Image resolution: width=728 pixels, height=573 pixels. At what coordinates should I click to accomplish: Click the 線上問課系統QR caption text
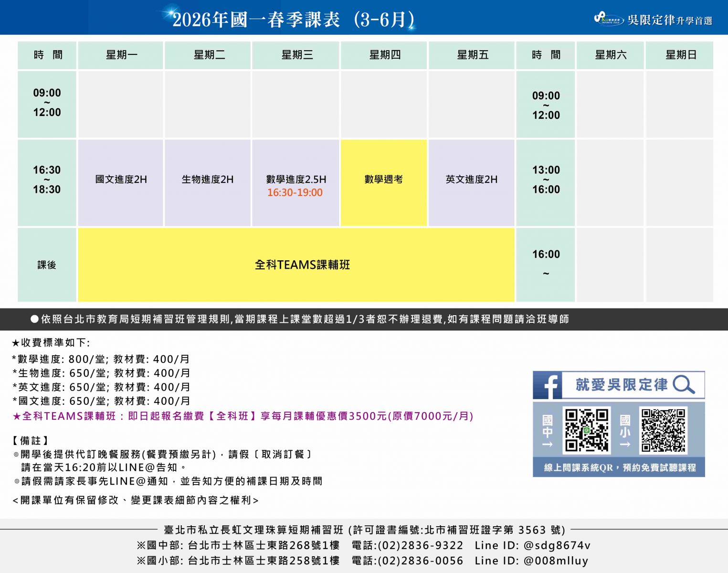click(x=620, y=467)
